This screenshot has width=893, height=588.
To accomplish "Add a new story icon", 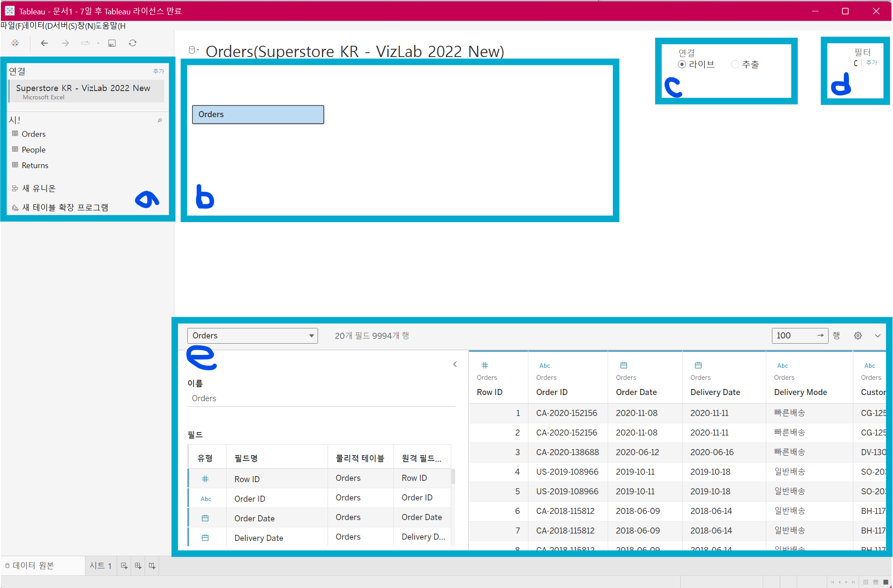I will tap(152, 566).
